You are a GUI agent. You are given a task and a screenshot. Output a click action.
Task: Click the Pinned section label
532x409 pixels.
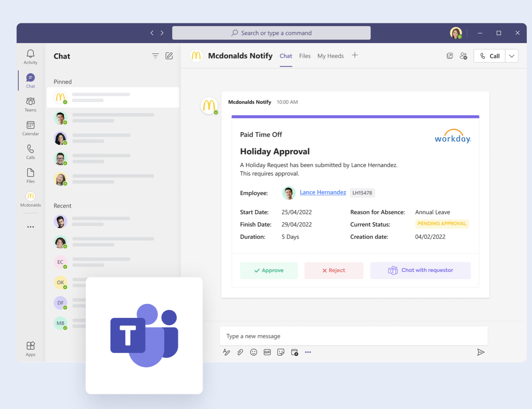pyautogui.click(x=63, y=82)
